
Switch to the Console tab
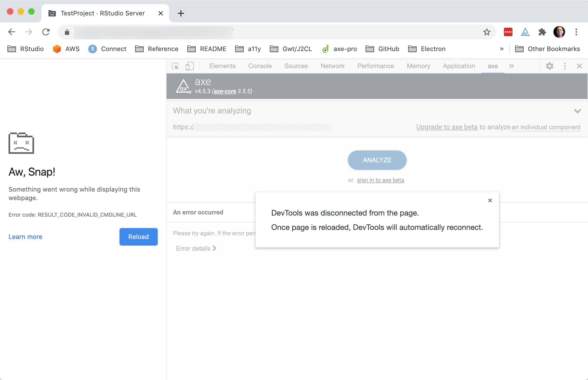pyautogui.click(x=260, y=66)
